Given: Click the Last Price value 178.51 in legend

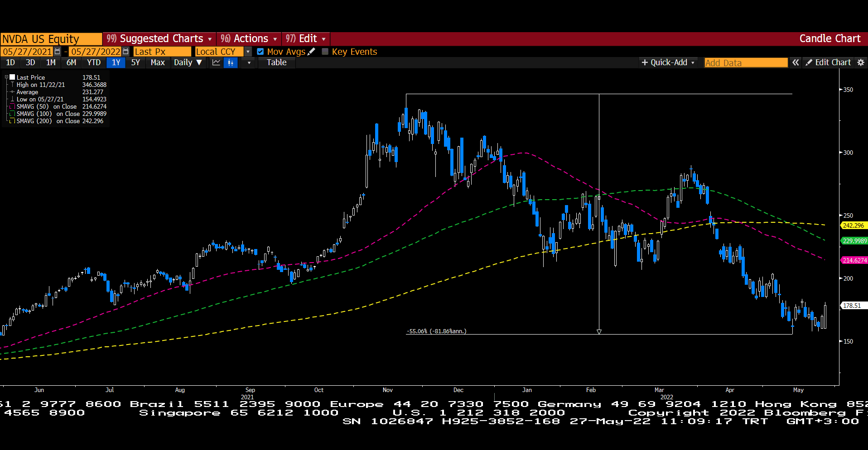Looking at the screenshot, I should pos(91,77).
